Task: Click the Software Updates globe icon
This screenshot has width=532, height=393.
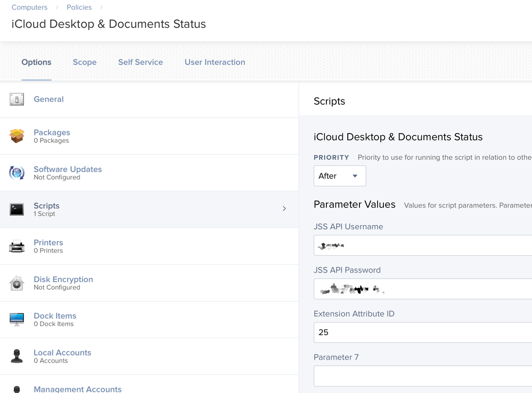Action: click(17, 173)
